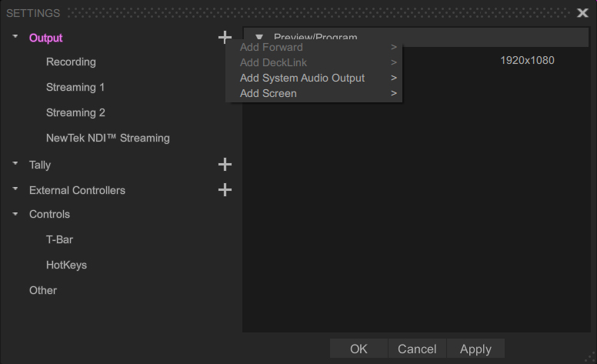The height and width of the screenshot is (364, 597).
Task: Open Recording settings
Action: tap(71, 62)
